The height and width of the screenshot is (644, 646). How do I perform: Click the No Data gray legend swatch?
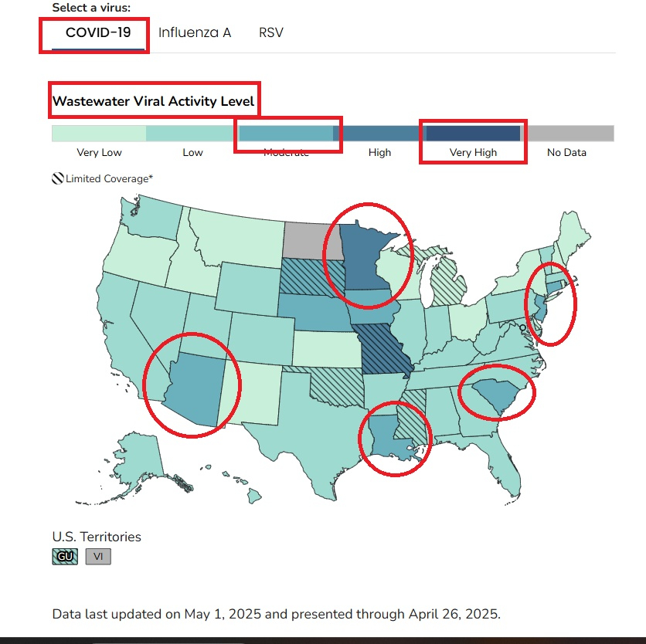click(x=567, y=134)
